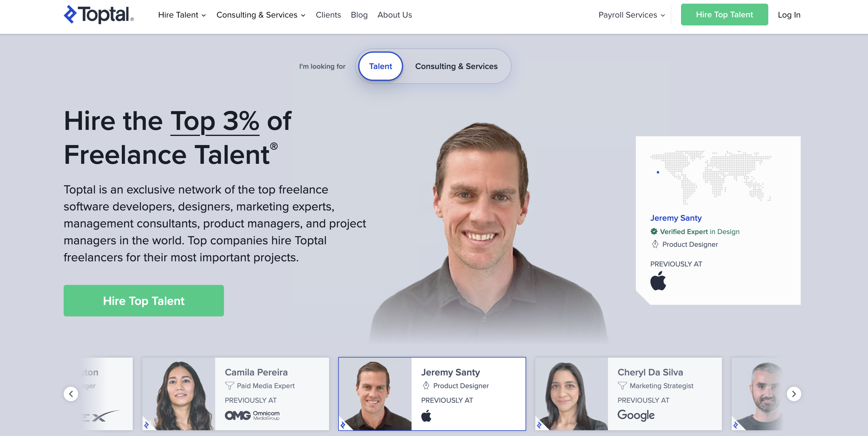This screenshot has height=436, width=868.
Task: Click the Apple logo in Jeremy's carousel card
Action: [x=426, y=415]
